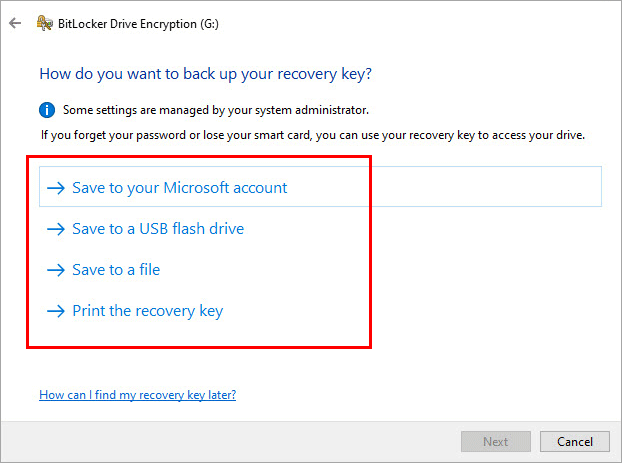This screenshot has height=463, width=622.
Task: Select the Save to a file option
Action: pos(116,270)
